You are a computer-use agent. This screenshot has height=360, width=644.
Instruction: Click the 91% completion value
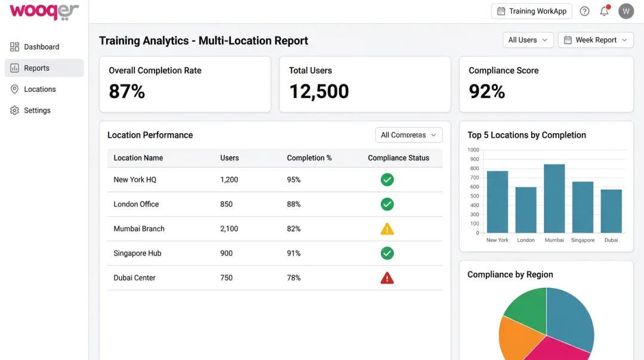(293, 253)
